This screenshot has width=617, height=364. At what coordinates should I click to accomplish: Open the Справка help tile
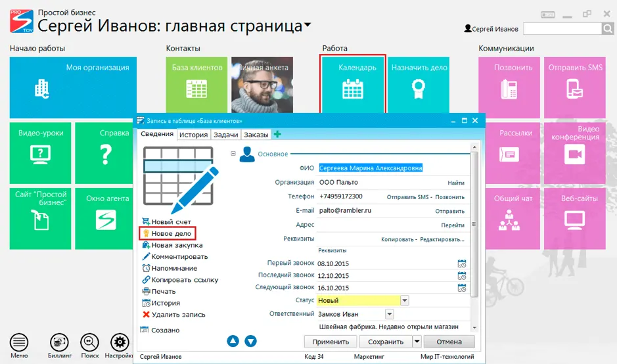point(104,153)
